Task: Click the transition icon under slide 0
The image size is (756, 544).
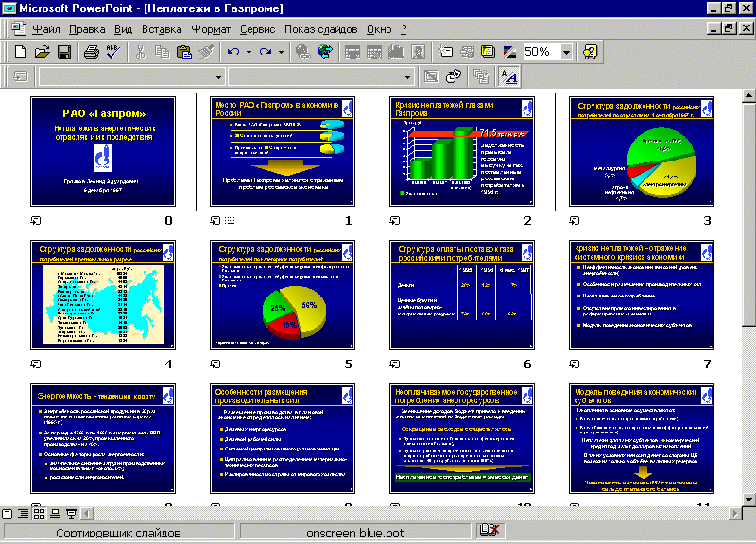Action: coord(36,221)
